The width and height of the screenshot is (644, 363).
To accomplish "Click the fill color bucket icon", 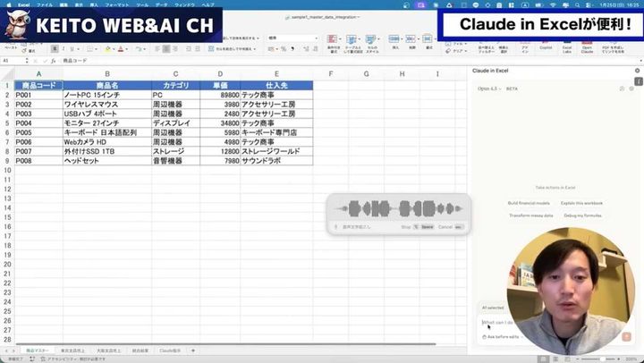I will (107, 49).
